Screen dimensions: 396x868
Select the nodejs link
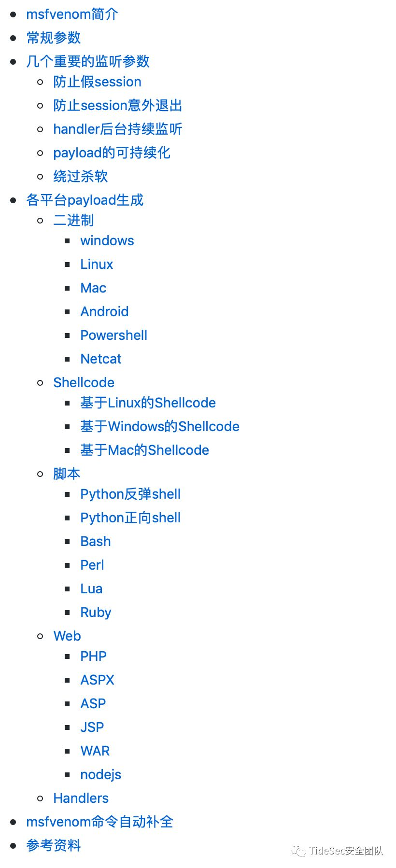pyautogui.click(x=100, y=774)
